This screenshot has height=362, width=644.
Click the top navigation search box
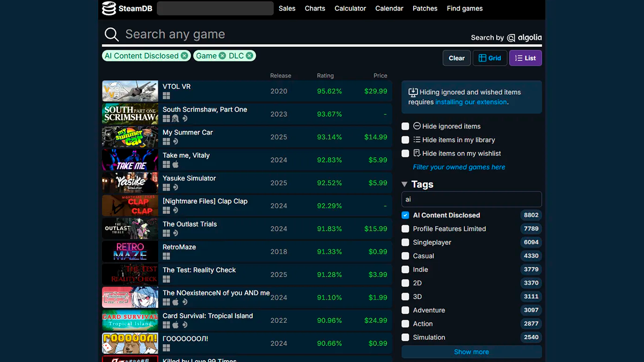[215, 8]
